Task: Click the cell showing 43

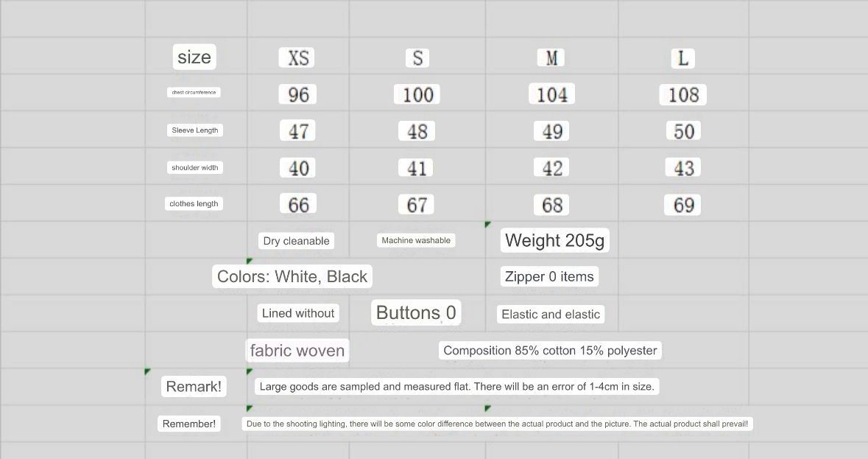Action: (684, 168)
